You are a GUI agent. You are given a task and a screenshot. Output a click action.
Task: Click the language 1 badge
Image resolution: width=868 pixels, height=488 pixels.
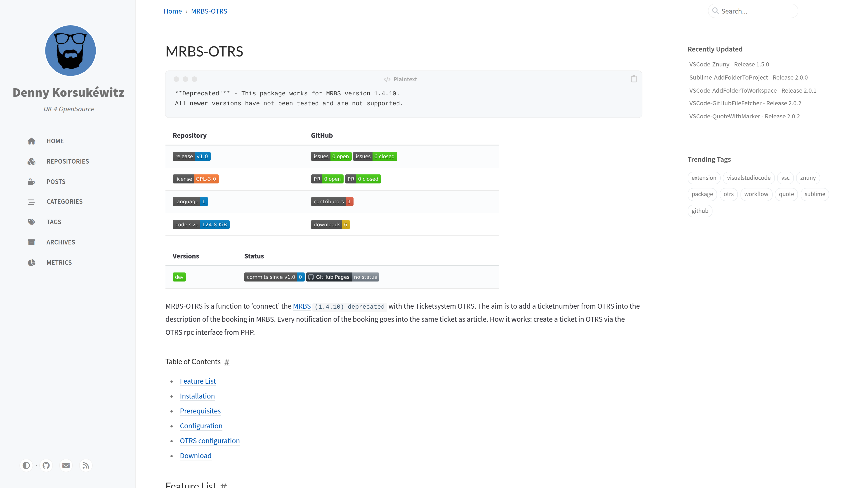(x=190, y=201)
